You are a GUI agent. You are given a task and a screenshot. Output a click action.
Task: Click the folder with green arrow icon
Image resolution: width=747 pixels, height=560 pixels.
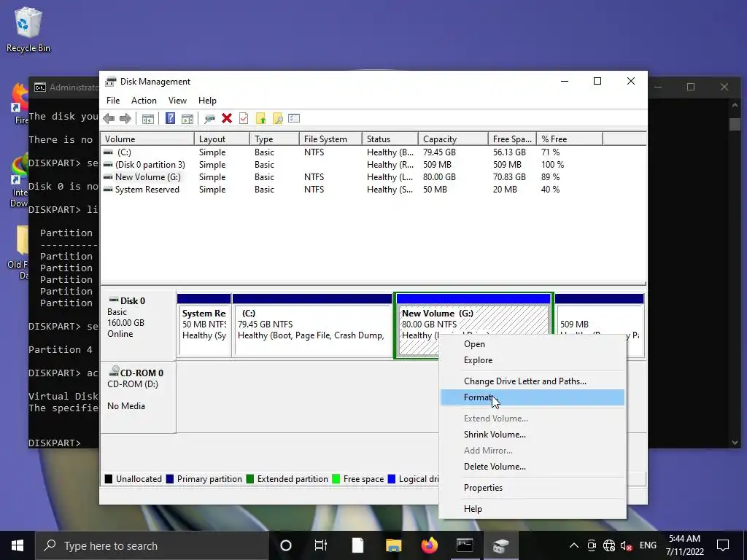(x=260, y=119)
